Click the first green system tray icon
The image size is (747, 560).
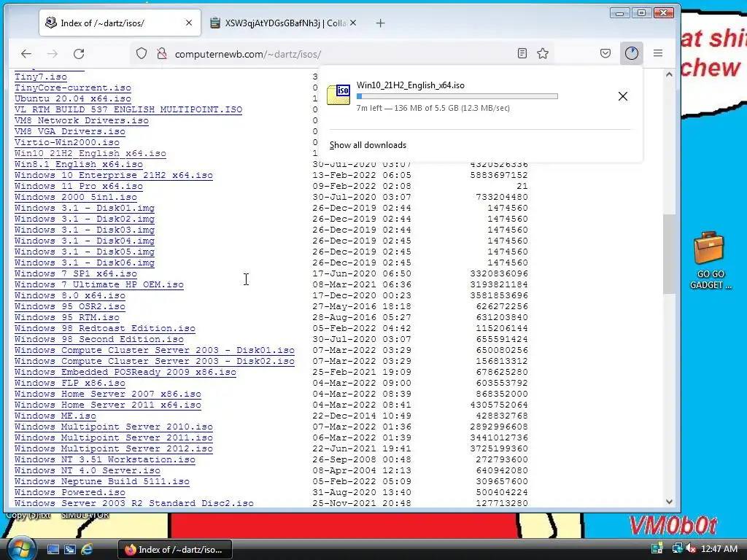point(657,549)
